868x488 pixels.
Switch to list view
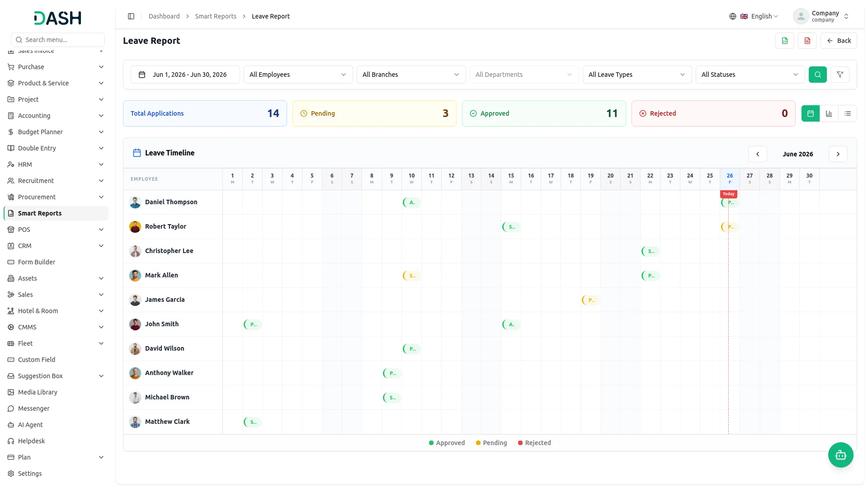pyautogui.click(x=848, y=113)
